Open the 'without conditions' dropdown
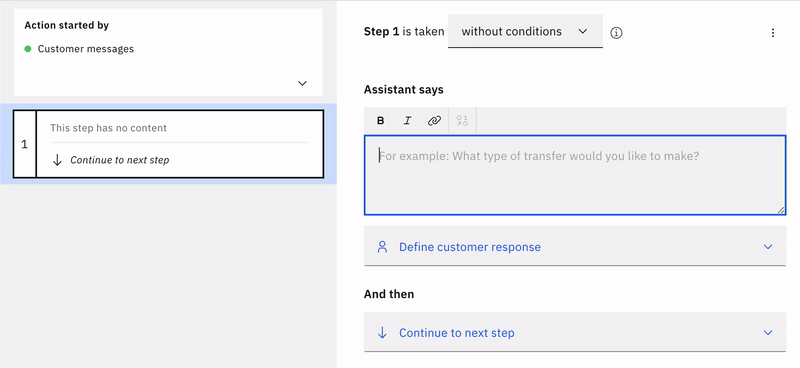The width and height of the screenshot is (800, 368). [x=525, y=32]
